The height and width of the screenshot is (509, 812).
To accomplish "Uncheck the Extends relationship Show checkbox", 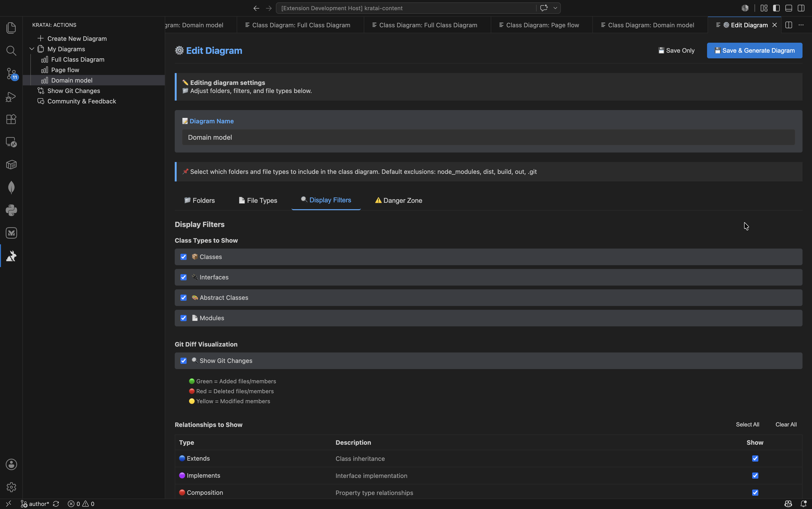I will tap(755, 458).
